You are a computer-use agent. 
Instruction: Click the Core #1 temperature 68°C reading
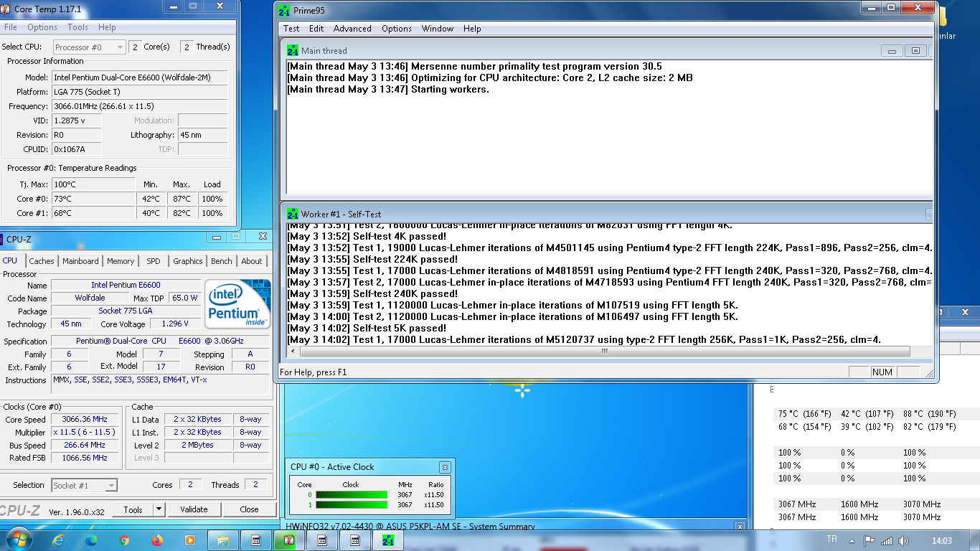point(93,213)
